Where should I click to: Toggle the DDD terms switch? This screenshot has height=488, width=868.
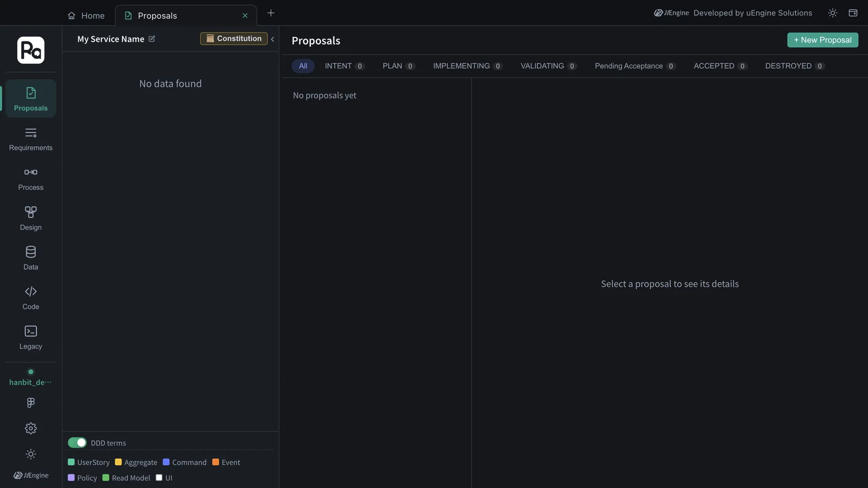point(77,442)
